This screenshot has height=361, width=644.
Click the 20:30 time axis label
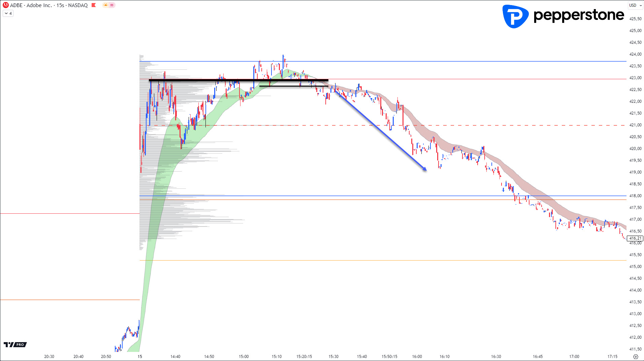49,357
